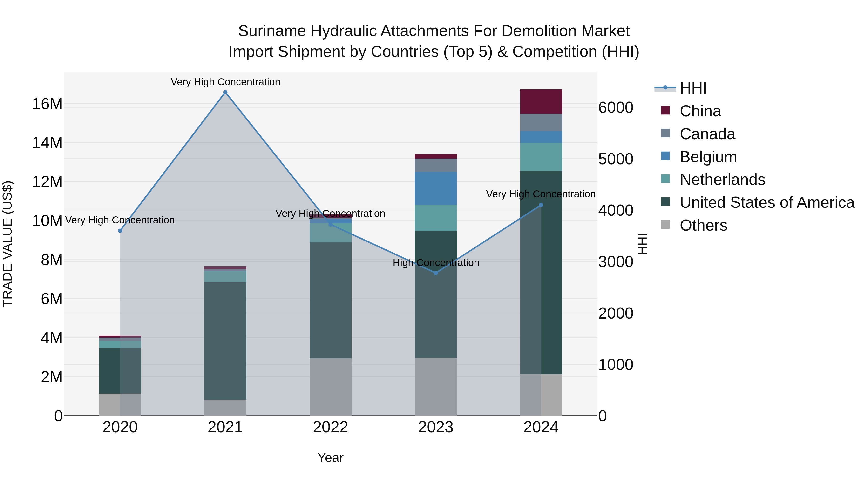This screenshot has width=868, height=488.
Task: Click the Netherlands segment of the 2021 bar
Action: click(x=225, y=277)
